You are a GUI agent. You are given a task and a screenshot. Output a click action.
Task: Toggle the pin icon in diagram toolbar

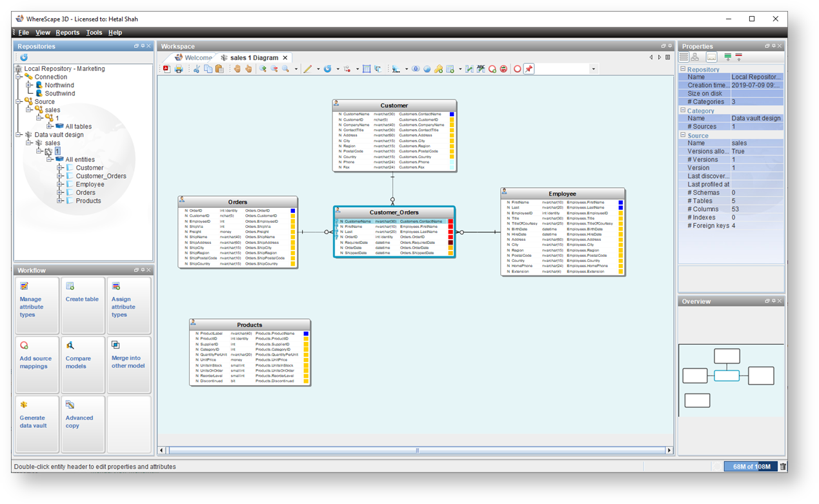pyautogui.click(x=529, y=69)
